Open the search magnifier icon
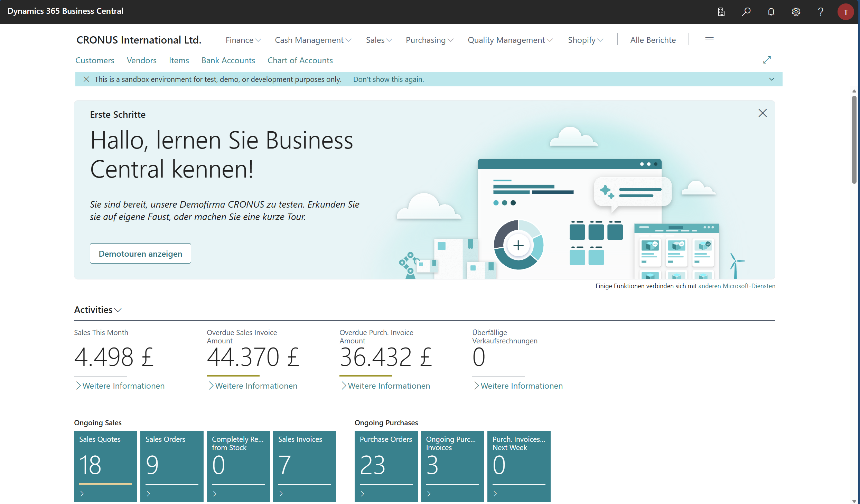Viewport: 860px width, 504px height. 746,12
